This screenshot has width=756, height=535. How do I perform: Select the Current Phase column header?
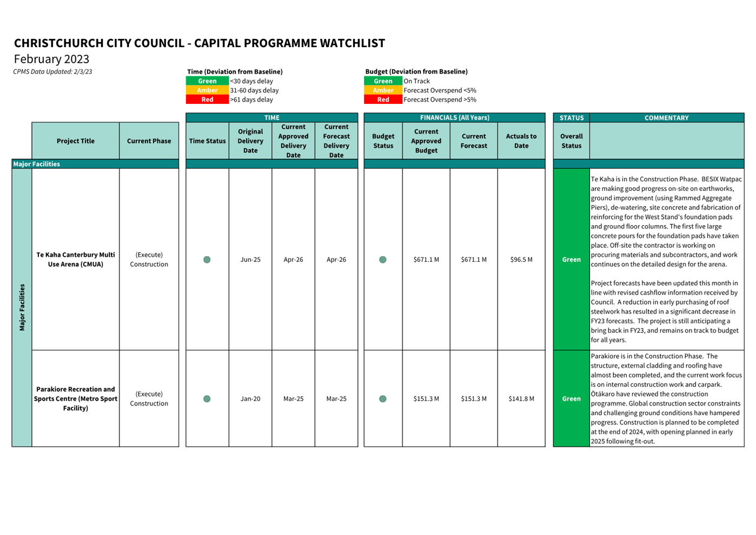(149, 141)
